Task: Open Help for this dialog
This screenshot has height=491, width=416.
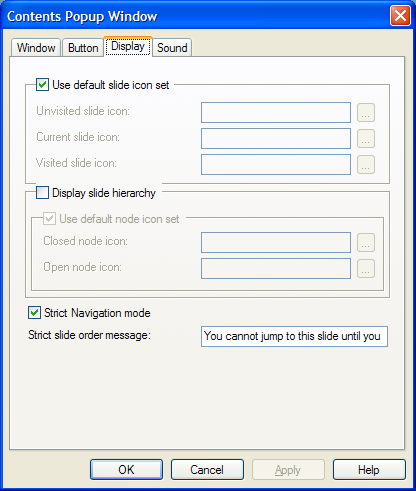Action: click(369, 470)
